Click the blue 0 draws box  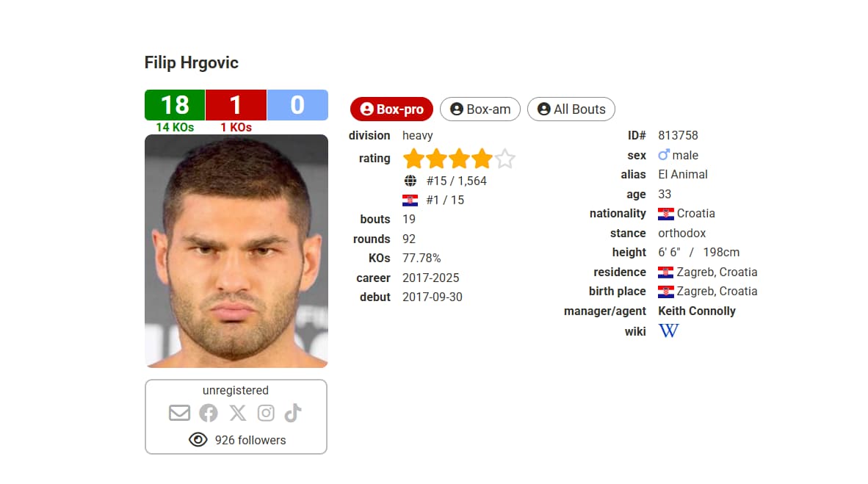click(297, 105)
